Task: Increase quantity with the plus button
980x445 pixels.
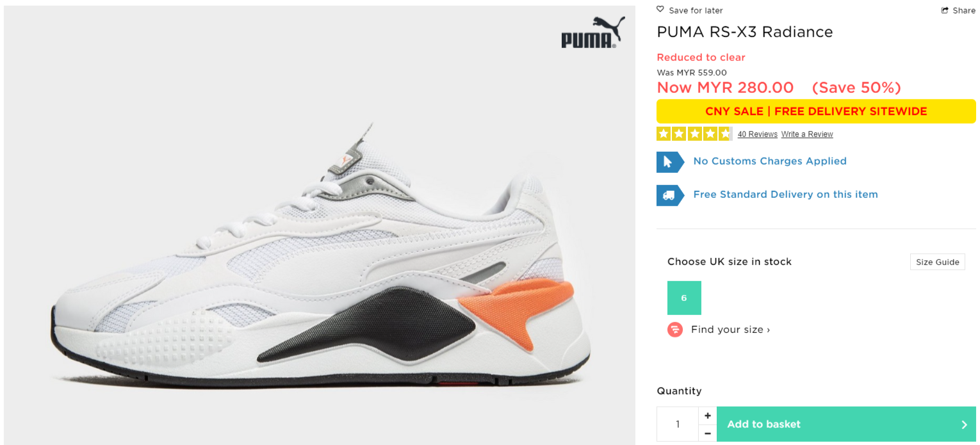Action: coord(707,416)
